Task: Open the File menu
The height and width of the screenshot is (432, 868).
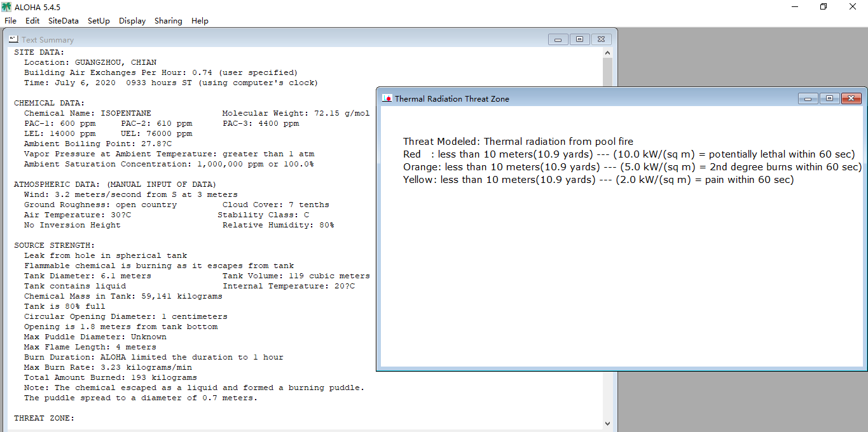Action: click(x=10, y=21)
